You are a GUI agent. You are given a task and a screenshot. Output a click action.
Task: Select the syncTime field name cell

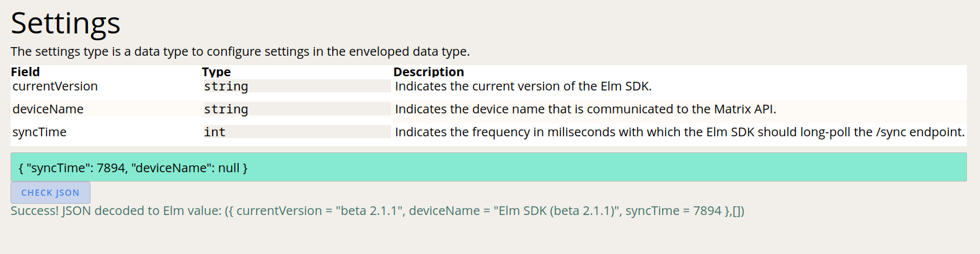(39, 132)
